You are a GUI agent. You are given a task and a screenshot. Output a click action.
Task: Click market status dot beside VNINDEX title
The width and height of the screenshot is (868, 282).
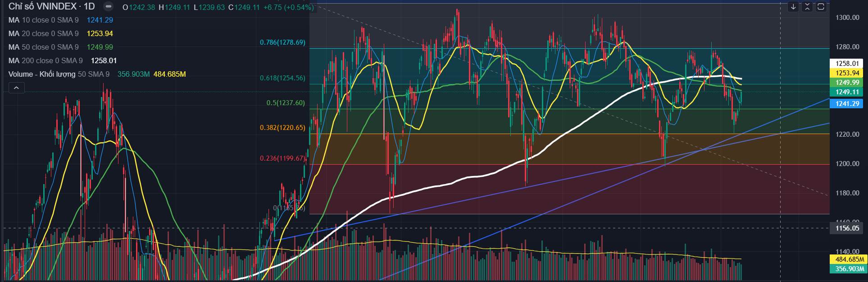point(108,7)
